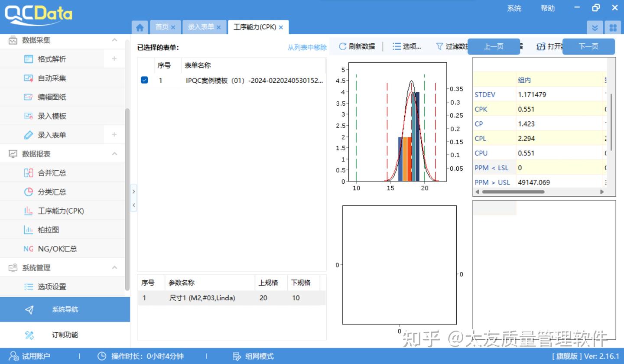
Task: Click the 选项设置 checklist icon
Action: (29, 286)
